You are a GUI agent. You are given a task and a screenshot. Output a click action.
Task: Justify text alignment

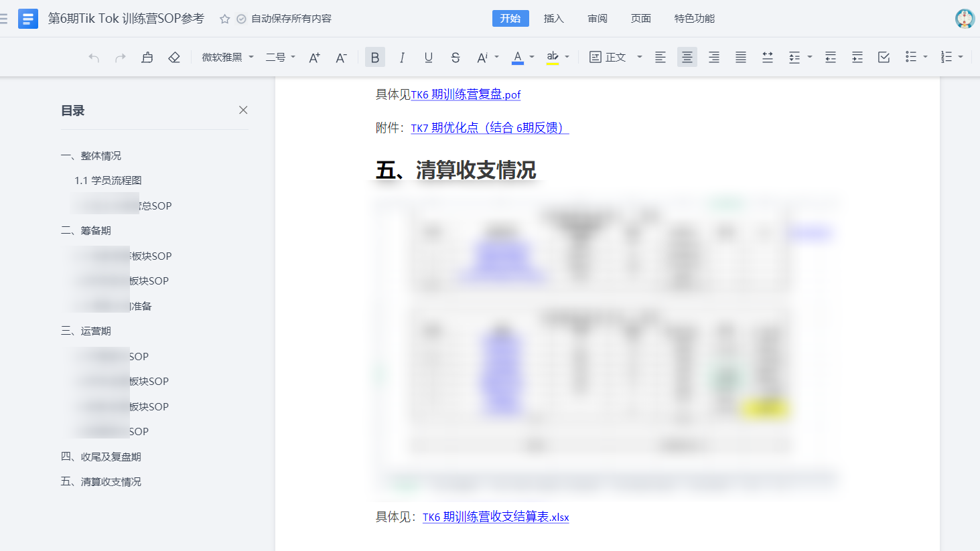pyautogui.click(x=741, y=58)
